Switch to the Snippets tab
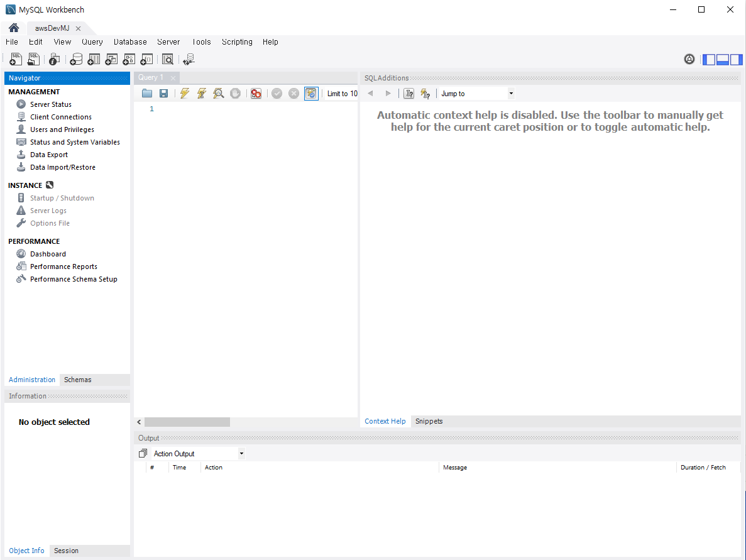This screenshot has width=746, height=560. (429, 421)
